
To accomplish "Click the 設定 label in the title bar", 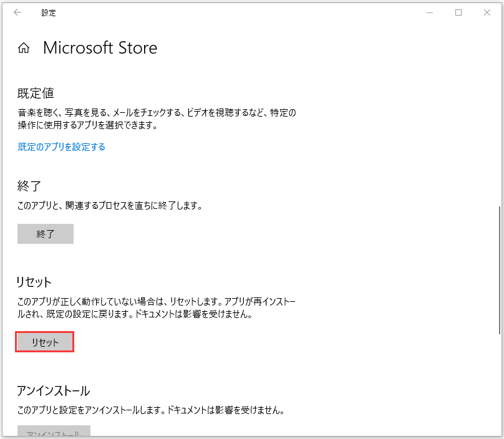I will [x=48, y=12].
